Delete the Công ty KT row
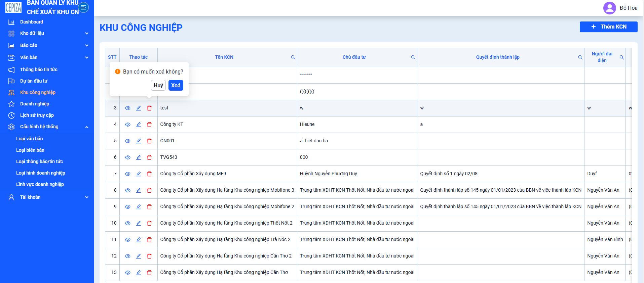 coord(149,125)
